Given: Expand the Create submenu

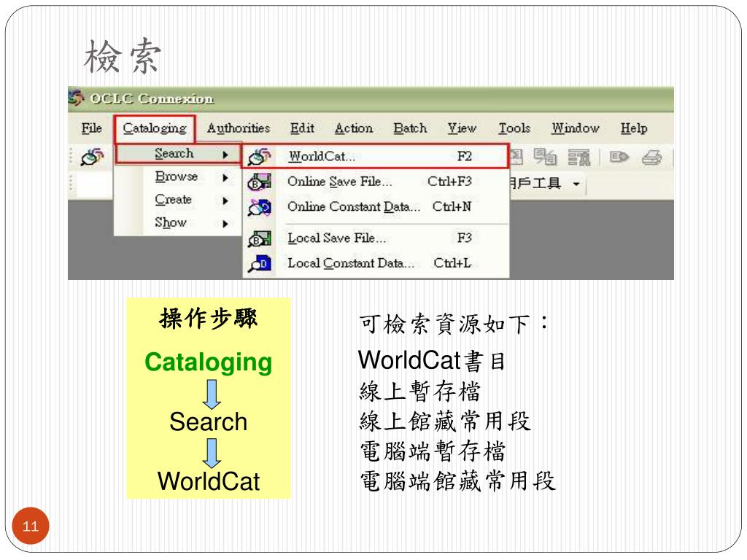Looking at the screenshot, I should [x=178, y=200].
